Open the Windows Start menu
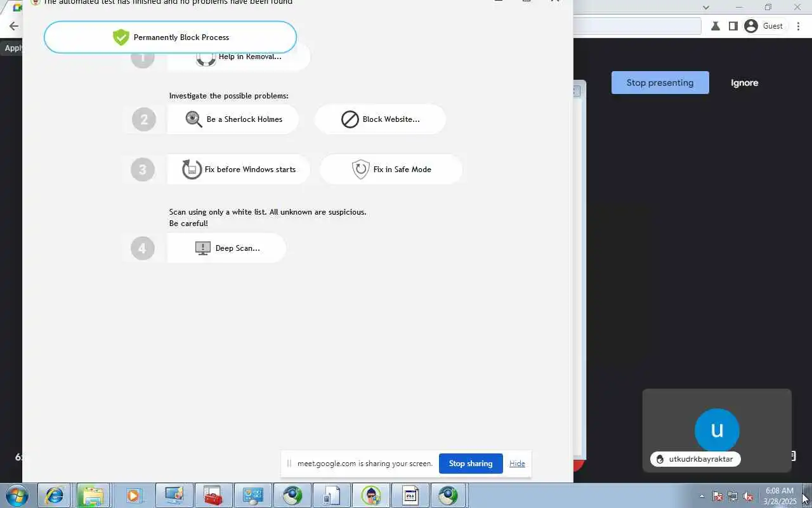 (x=16, y=495)
